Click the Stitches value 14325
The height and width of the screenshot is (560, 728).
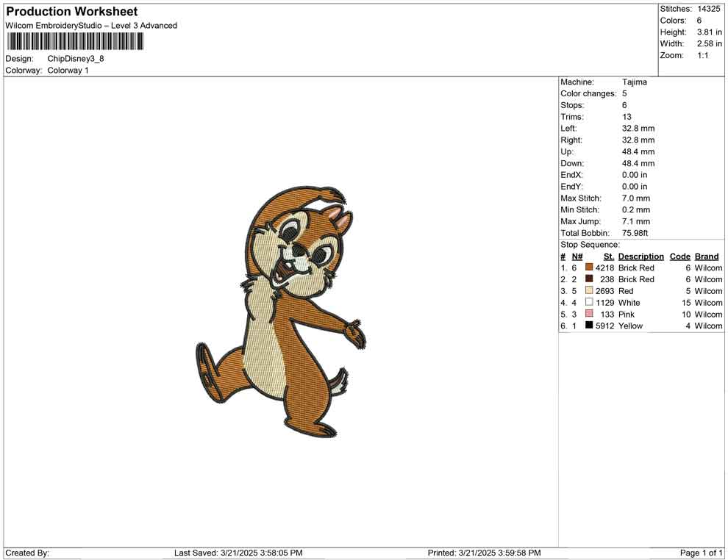tap(708, 9)
